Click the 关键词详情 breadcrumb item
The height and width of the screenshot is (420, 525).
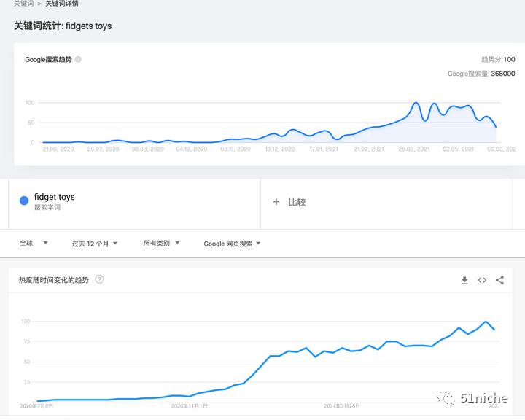pos(62,4)
